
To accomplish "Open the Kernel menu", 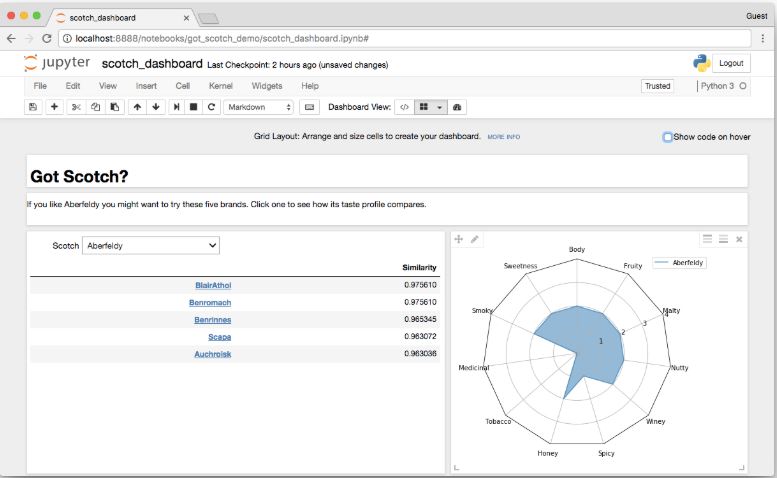I will pyautogui.click(x=221, y=86).
